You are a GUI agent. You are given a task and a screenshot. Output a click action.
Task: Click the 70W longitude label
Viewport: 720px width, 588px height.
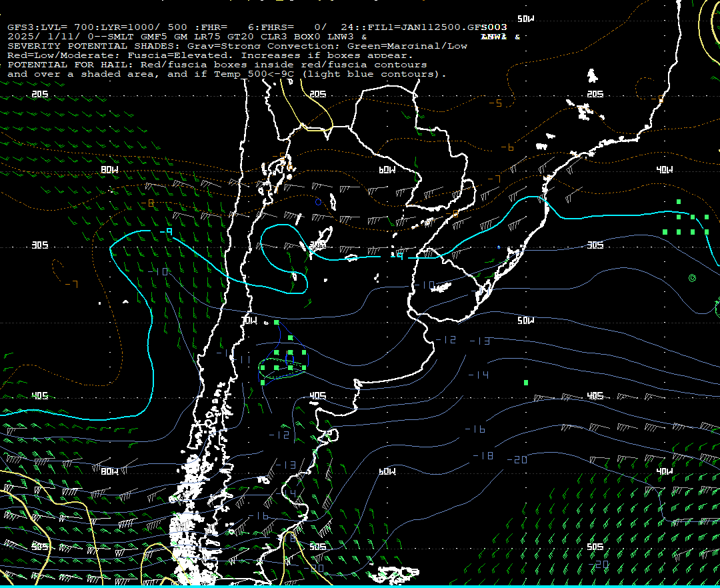[x=249, y=321]
